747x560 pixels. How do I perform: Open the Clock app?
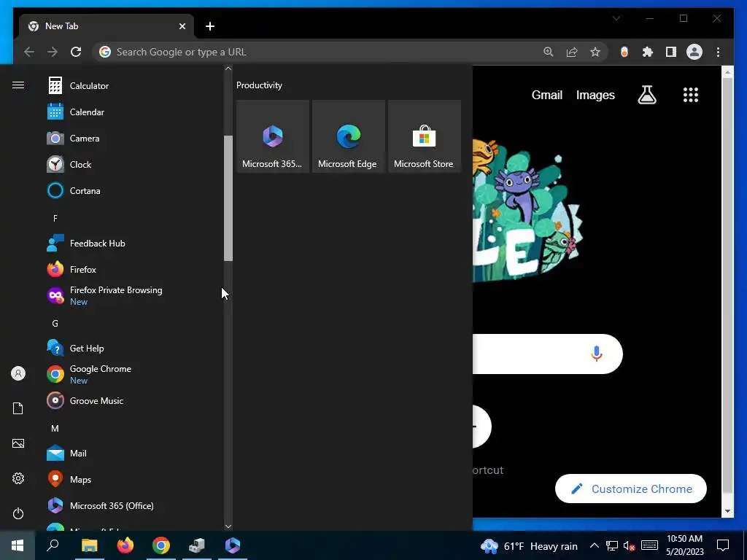tap(133, 164)
